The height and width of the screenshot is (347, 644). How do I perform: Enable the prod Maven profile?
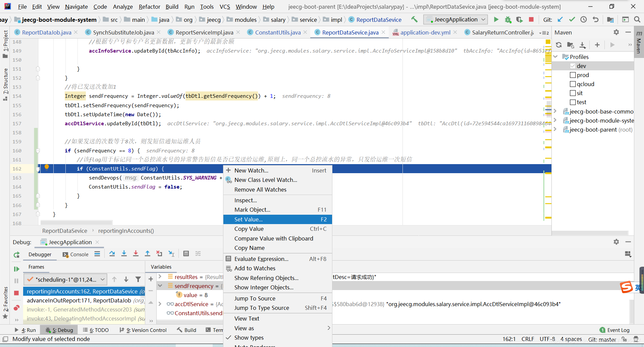point(573,75)
